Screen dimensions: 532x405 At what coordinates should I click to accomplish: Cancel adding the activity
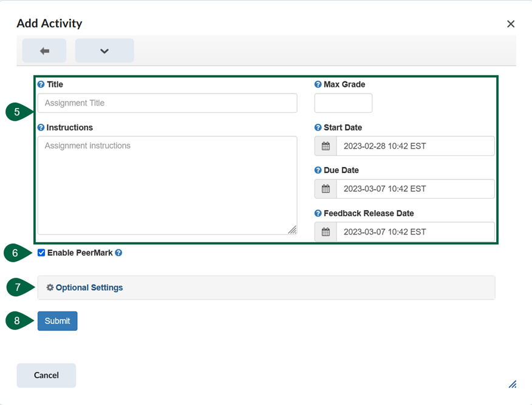click(x=46, y=375)
